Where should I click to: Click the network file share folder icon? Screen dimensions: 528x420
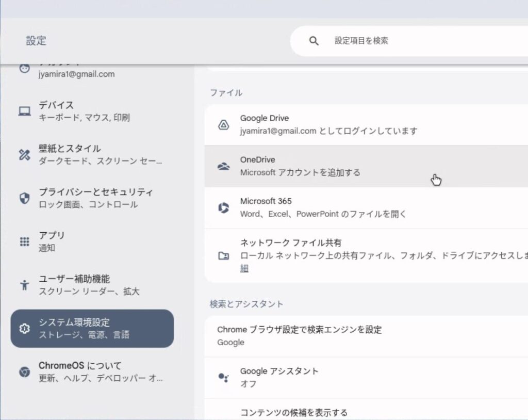coord(224,256)
